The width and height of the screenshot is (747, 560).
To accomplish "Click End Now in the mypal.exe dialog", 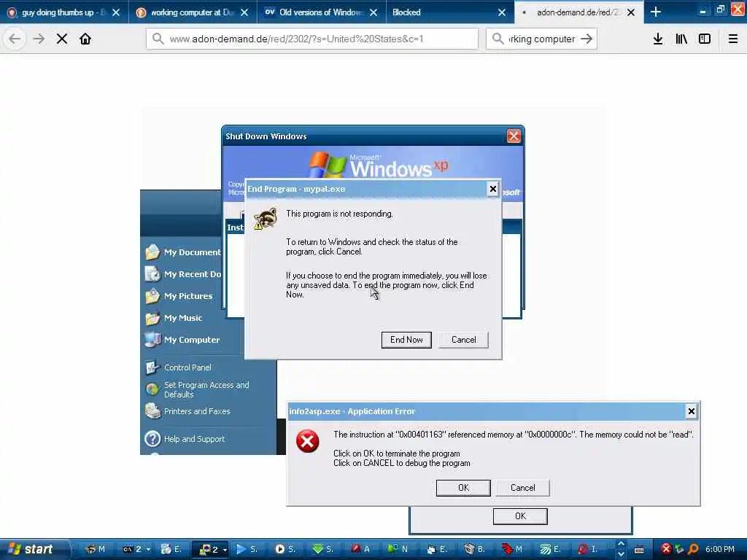I will pos(406,340).
